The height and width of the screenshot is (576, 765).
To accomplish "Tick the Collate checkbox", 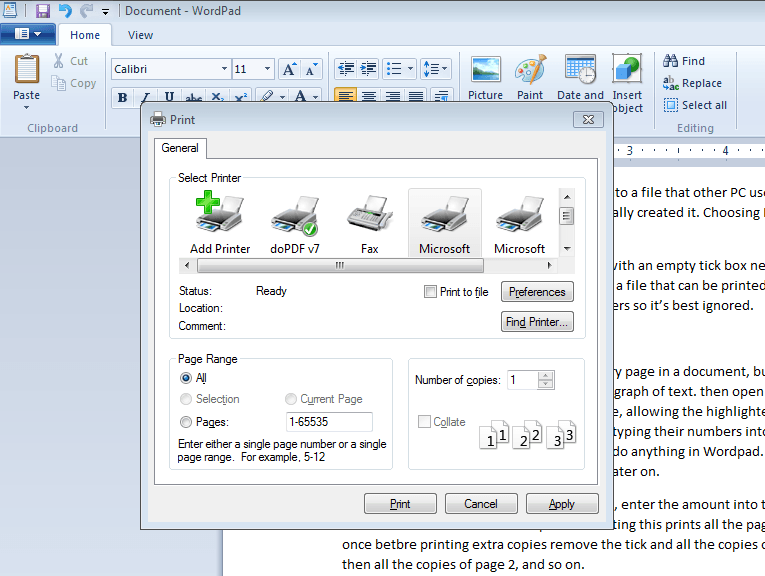I will pyautogui.click(x=424, y=421).
